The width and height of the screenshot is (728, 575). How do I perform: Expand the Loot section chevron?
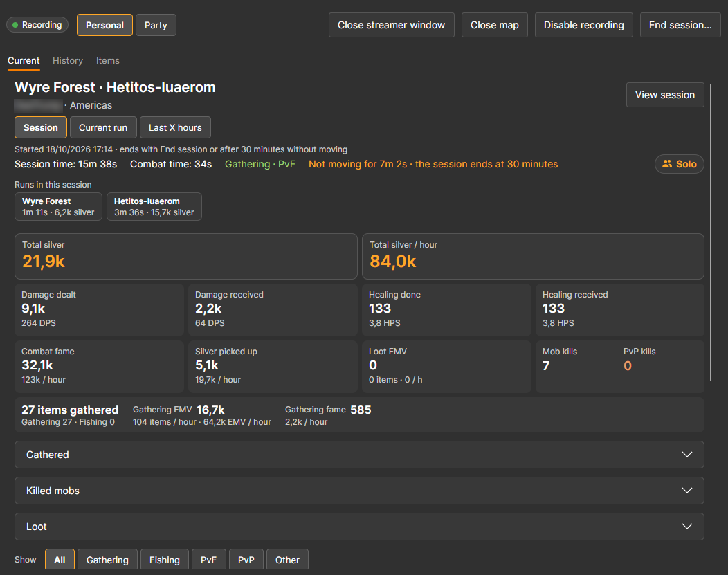[686, 527]
